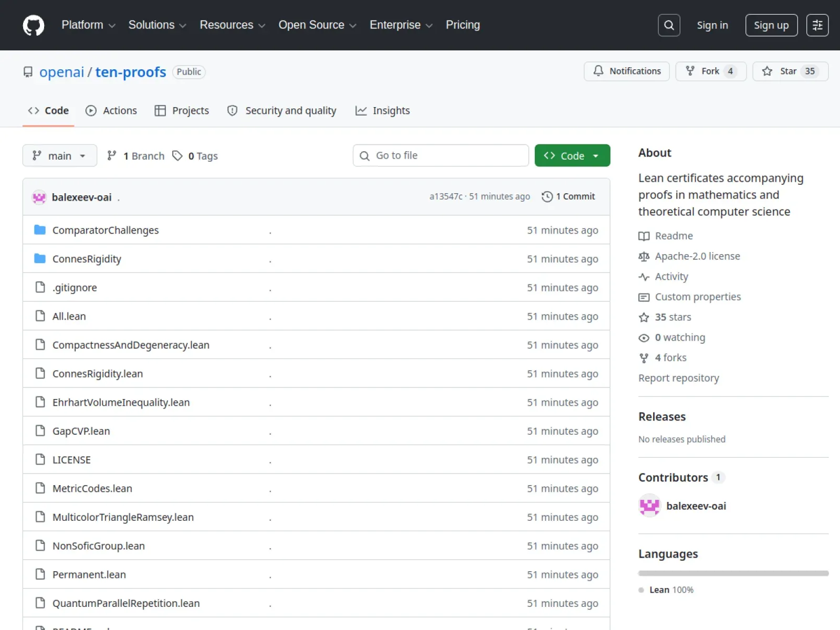Screen dimensions: 840x630
Task: Open QuantumParallelRepetition.lean file
Action: [126, 603]
